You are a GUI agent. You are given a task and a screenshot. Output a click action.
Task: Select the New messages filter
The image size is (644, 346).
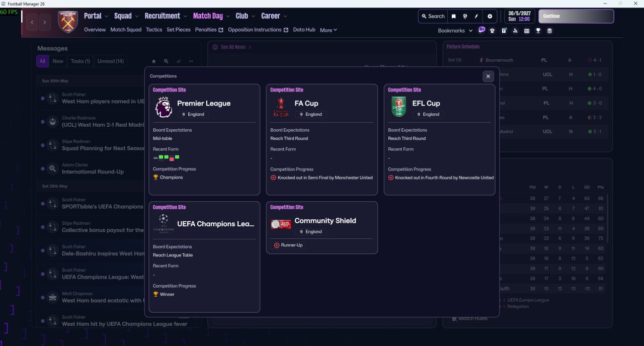pyautogui.click(x=58, y=61)
